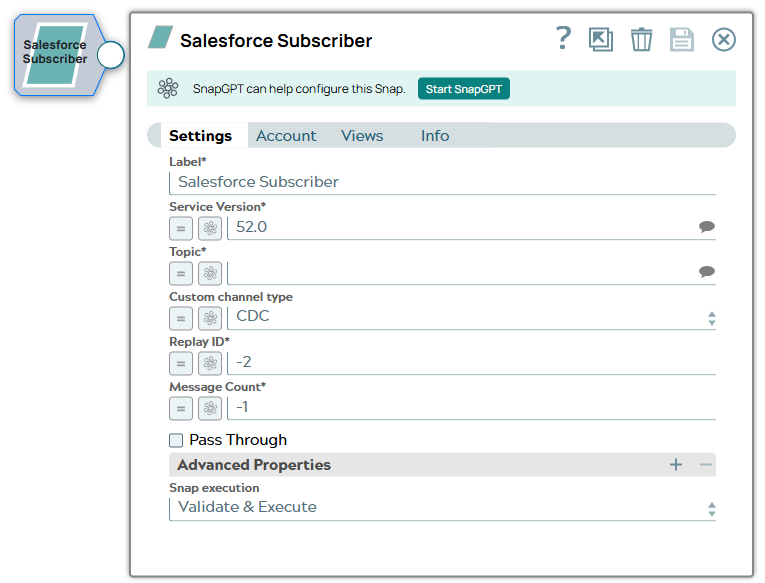Image resolution: width=765 pixels, height=583 pixels.
Task: Open SnapGPT suggestion icon for Replay ID
Action: pyautogui.click(x=210, y=363)
